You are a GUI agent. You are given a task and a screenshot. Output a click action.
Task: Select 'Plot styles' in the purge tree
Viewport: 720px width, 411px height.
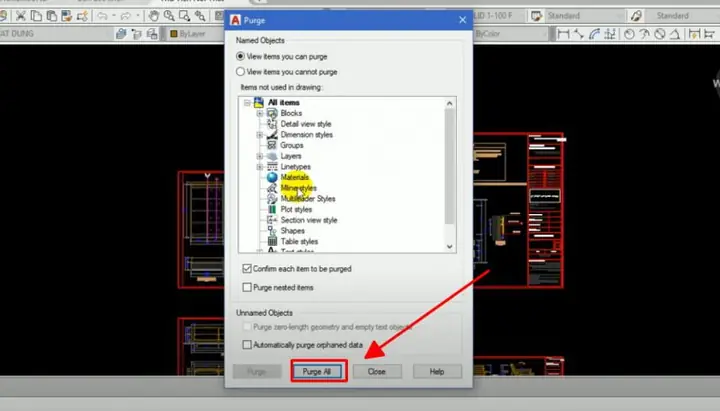(296, 209)
